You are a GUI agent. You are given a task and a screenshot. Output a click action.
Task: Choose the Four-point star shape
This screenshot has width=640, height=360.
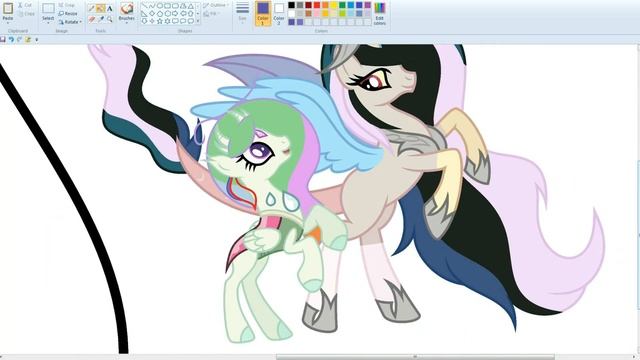tap(152, 21)
